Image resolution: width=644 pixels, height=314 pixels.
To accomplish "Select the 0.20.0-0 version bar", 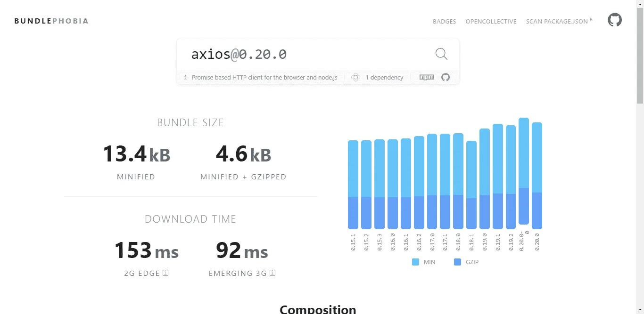I will [x=524, y=171].
